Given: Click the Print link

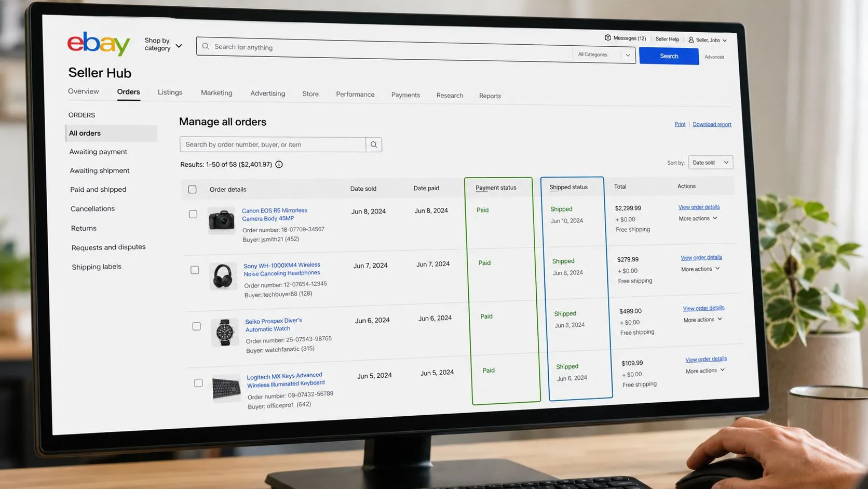Looking at the screenshot, I should 680,124.
